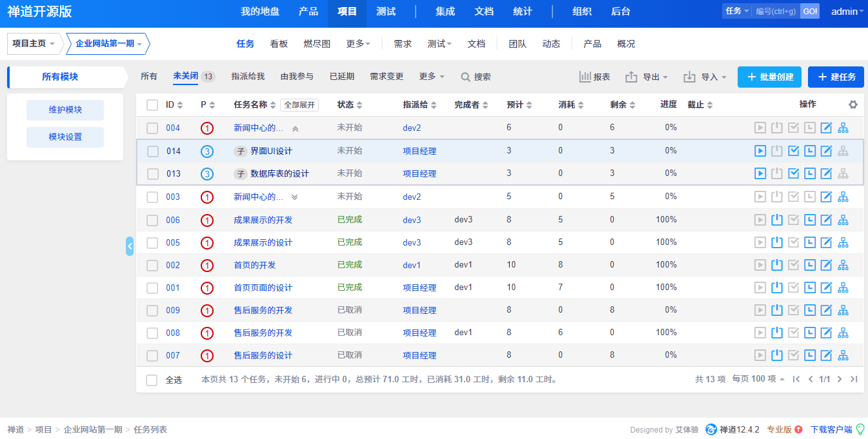The width and height of the screenshot is (868, 439).
Task: Switch to the 燃尽图 tab
Action: 317,44
